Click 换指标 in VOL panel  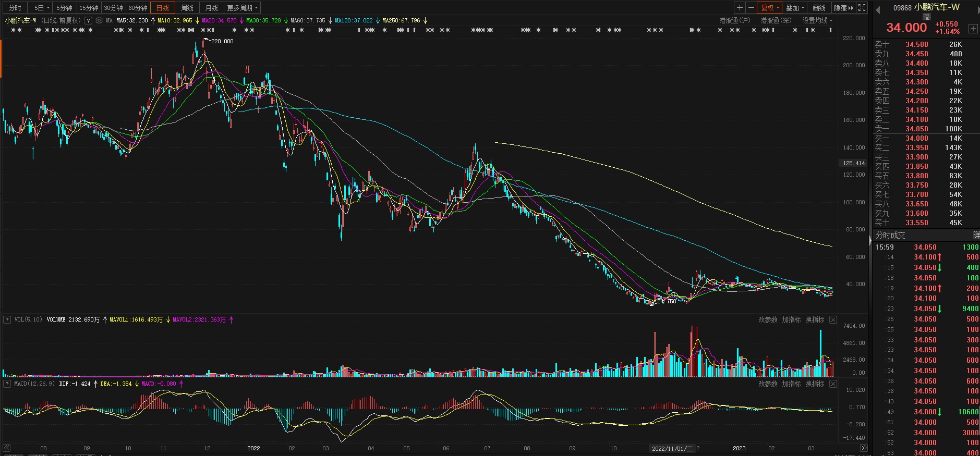815,320
